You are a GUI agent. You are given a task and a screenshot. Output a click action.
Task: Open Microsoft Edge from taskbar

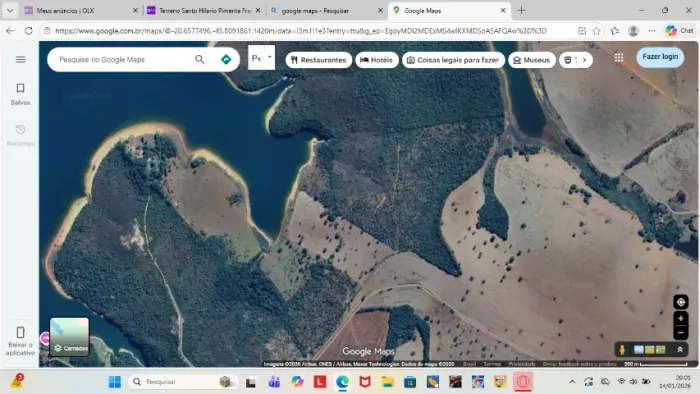[342, 382]
